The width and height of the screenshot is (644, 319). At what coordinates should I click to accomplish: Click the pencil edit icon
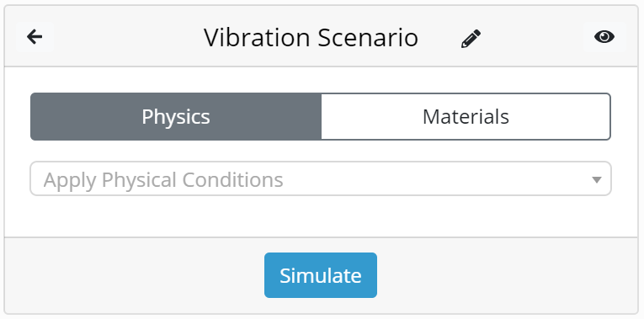tap(471, 39)
